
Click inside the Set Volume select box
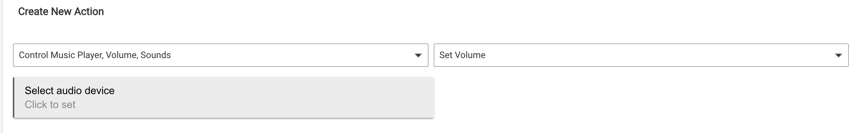point(640,55)
